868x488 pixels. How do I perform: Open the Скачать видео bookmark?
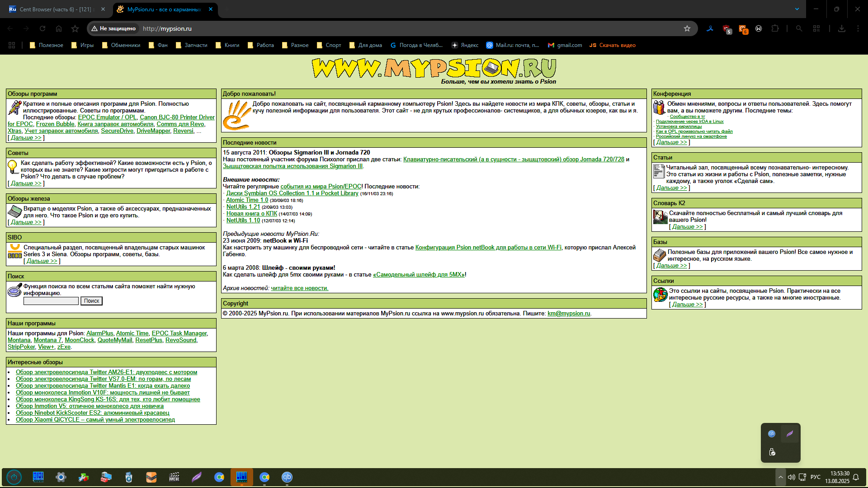613,45
